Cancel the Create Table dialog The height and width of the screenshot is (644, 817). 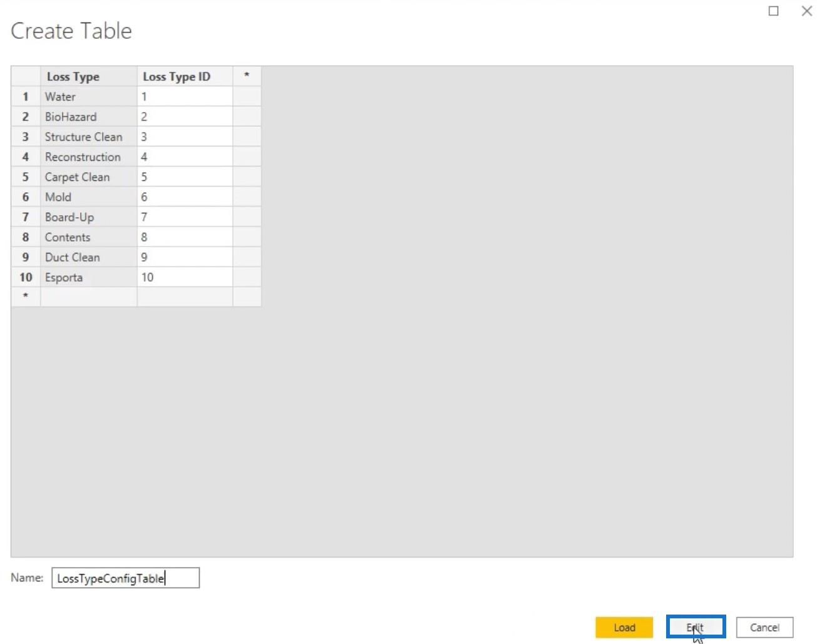764,627
